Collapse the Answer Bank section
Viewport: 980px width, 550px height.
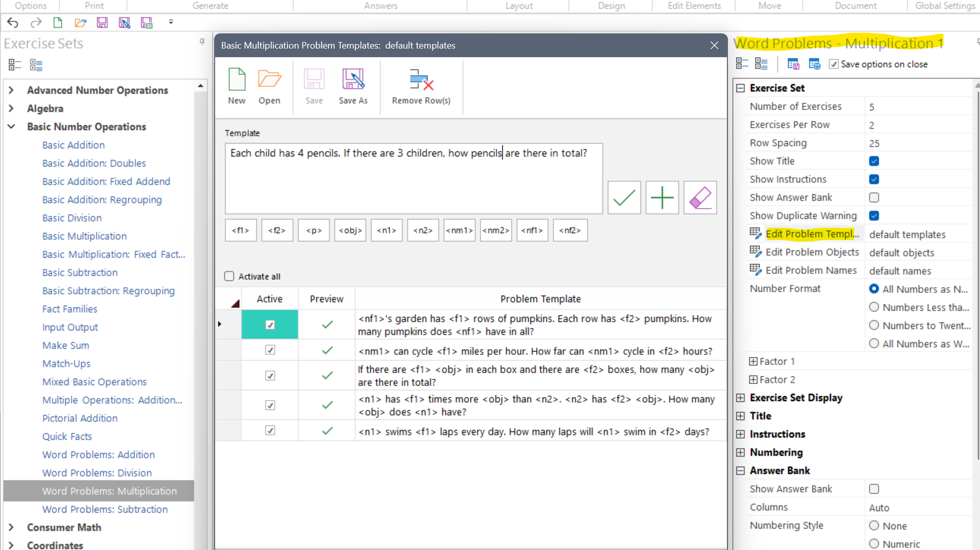click(740, 471)
